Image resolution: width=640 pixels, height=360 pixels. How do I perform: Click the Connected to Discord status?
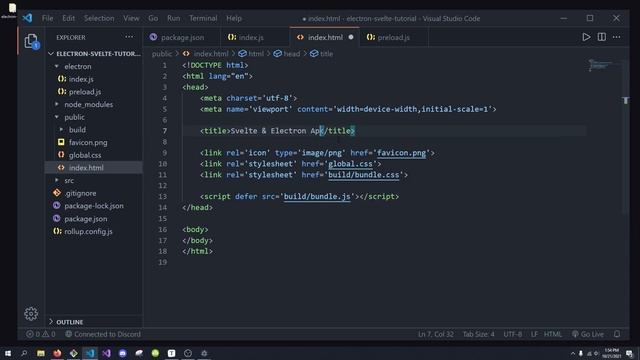pos(103,334)
